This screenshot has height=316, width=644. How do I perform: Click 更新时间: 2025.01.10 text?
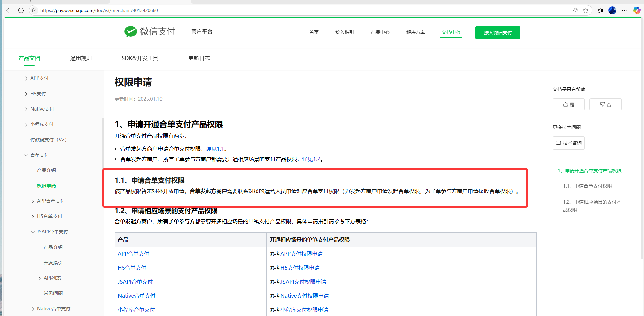138,99
